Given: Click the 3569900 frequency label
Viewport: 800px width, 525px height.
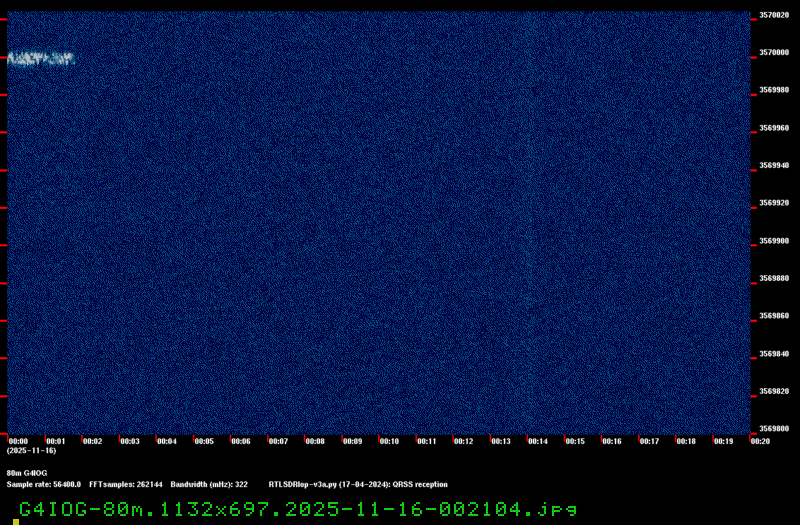Looking at the screenshot, I should 774,241.
